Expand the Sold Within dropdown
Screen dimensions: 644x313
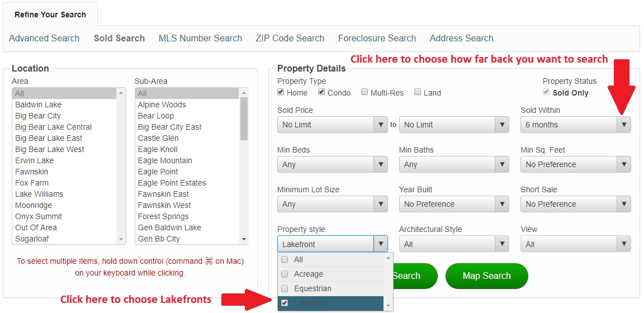pos(575,125)
